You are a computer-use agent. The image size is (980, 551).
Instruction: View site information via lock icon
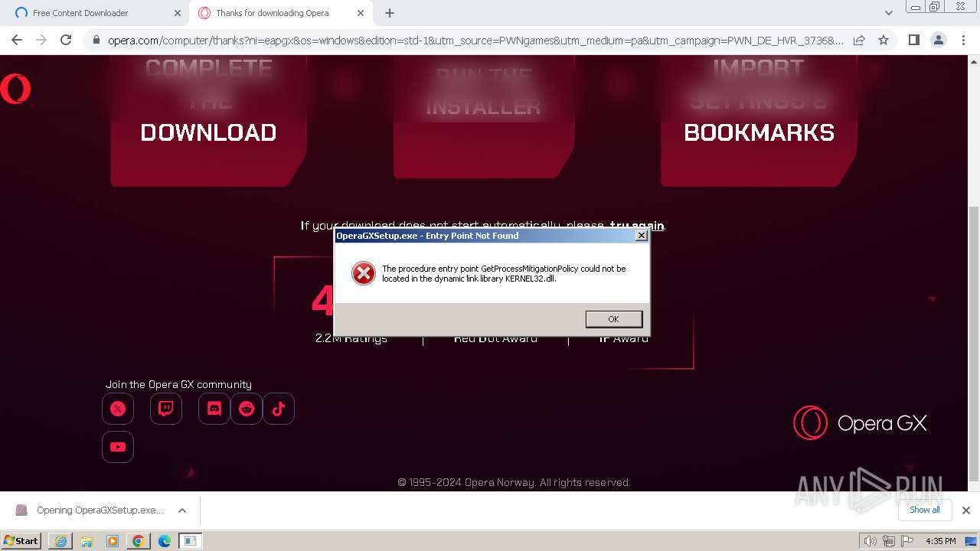coord(95,40)
